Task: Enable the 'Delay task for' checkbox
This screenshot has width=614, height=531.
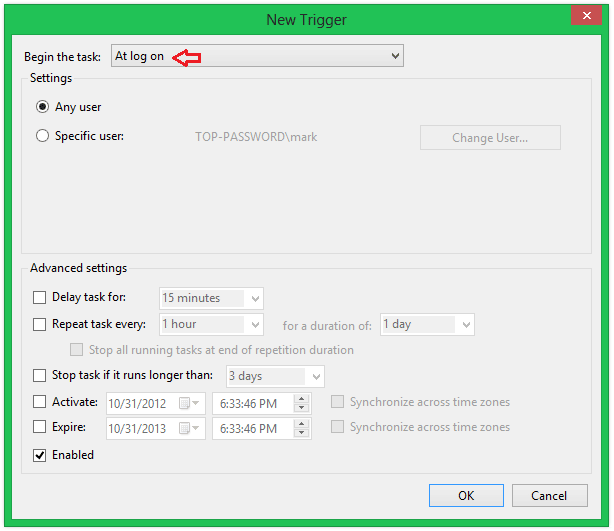Action: 40,298
